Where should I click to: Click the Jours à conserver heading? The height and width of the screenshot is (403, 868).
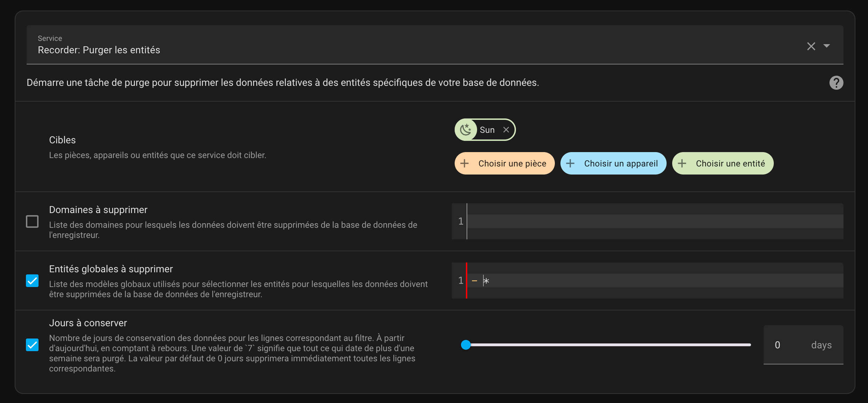click(x=88, y=323)
